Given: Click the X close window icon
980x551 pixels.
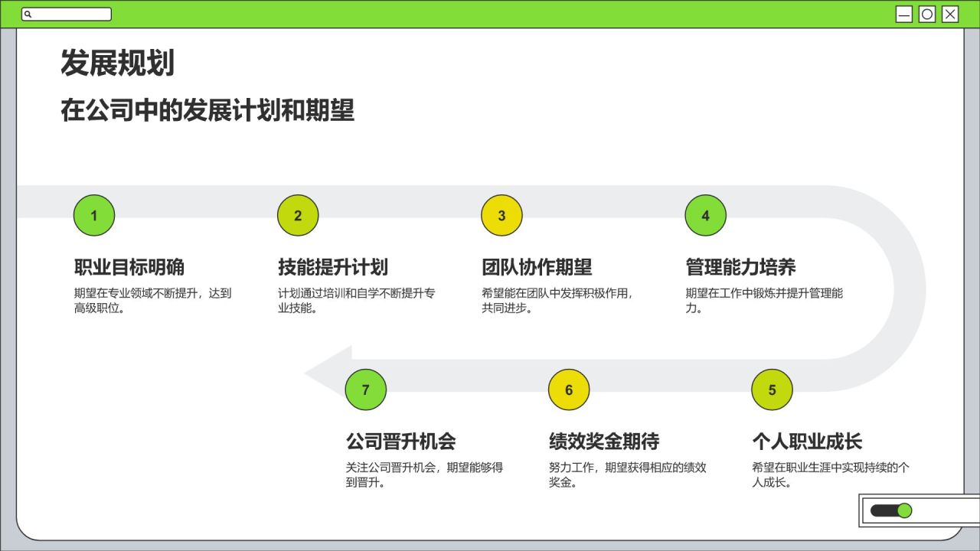Looking at the screenshot, I should click(950, 14).
